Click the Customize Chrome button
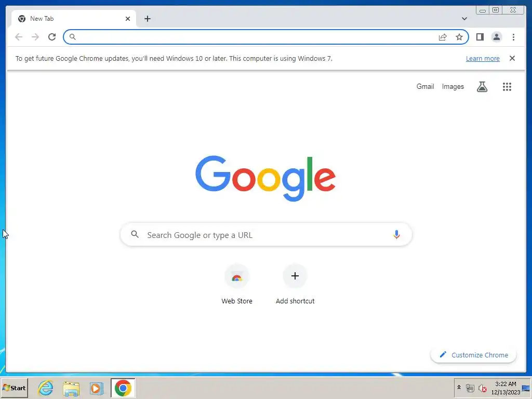The height and width of the screenshot is (399, 532). [x=473, y=355]
